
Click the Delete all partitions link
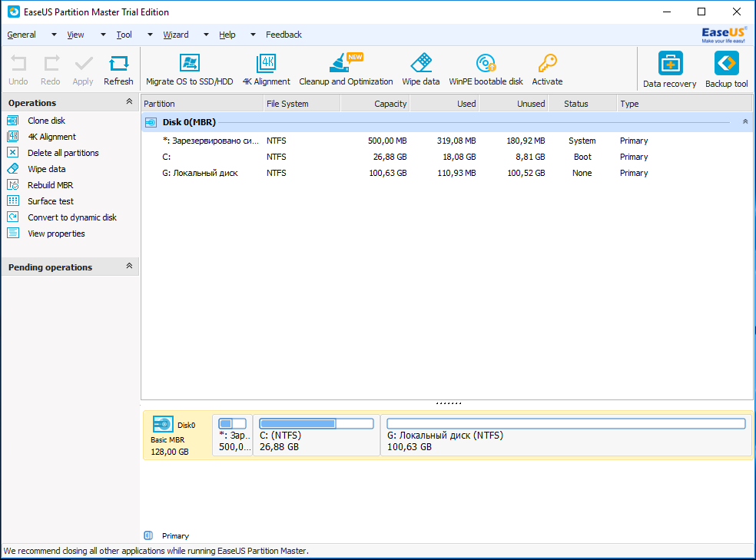63,153
